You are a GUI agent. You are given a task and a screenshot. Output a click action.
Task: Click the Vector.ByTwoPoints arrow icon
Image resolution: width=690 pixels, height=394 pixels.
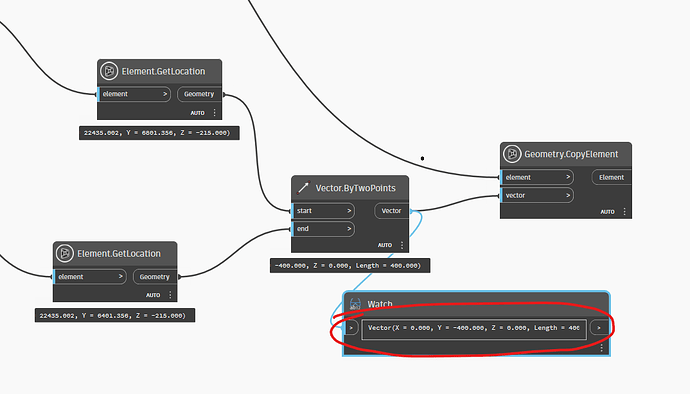coord(303,188)
